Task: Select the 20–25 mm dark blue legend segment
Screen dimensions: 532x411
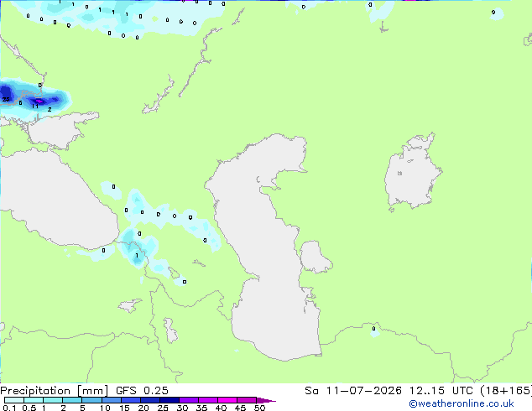Action: [149, 400]
